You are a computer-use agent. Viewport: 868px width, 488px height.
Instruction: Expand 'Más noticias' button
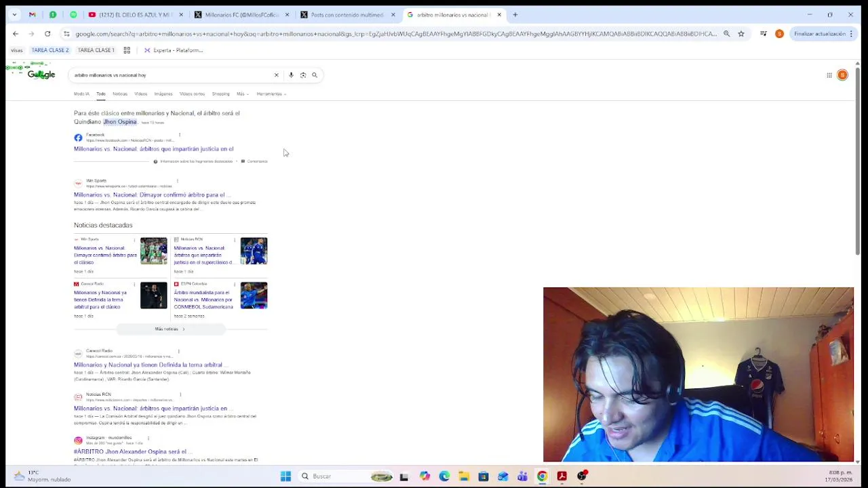(170, 329)
